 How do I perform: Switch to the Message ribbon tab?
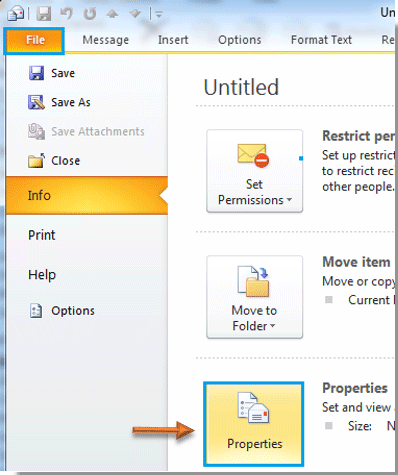click(106, 40)
